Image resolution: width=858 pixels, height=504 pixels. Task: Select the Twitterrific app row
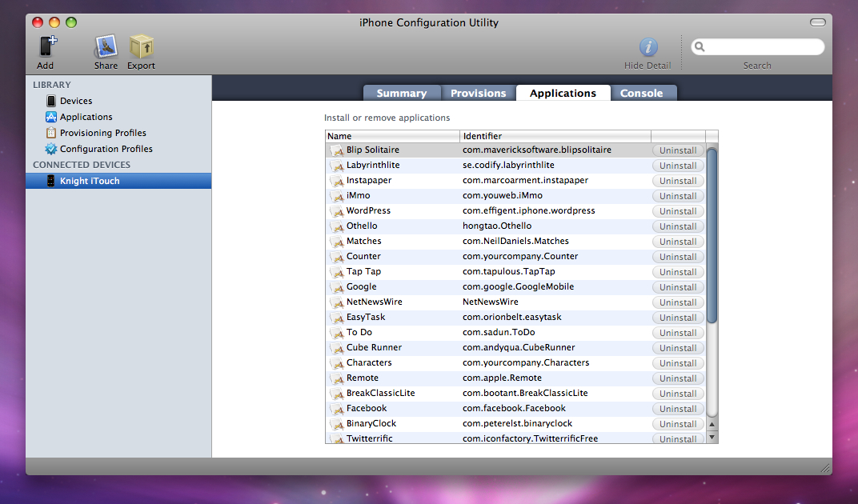click(515, 438)
